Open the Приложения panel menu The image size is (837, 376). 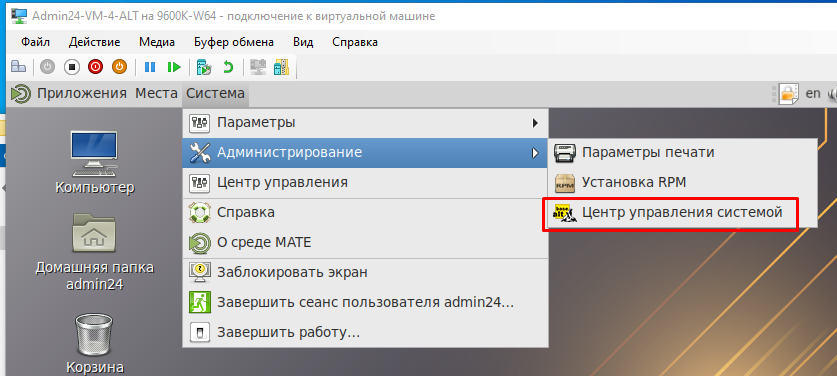tap(82, 93)
